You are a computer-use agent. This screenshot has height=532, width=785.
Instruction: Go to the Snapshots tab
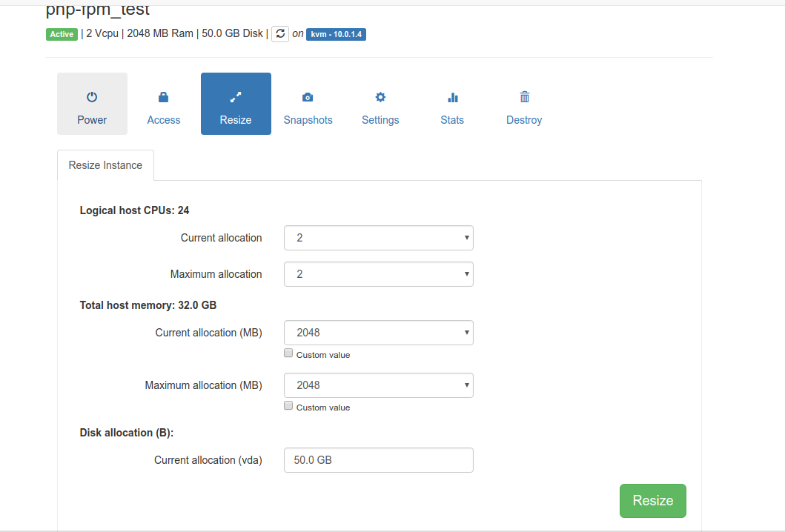point(308,104)
